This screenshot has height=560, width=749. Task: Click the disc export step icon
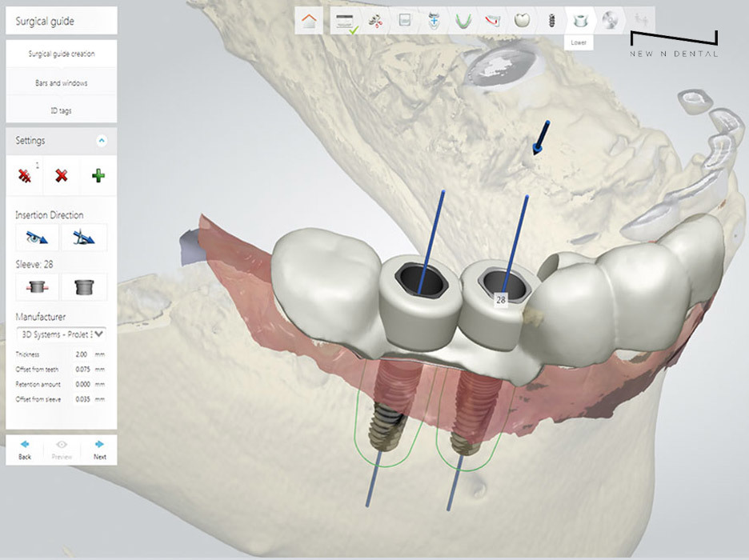click(x=611, y=20)
